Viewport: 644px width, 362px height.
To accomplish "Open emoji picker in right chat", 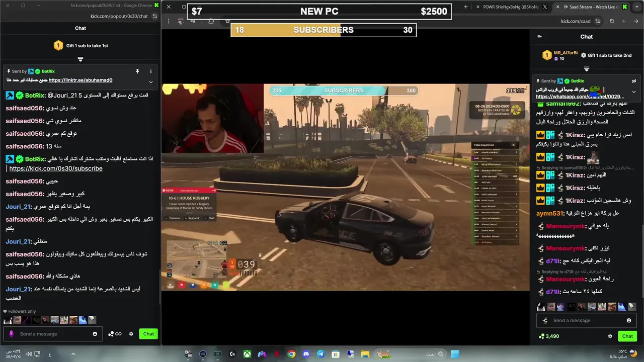I will click(x=629, y=320).
